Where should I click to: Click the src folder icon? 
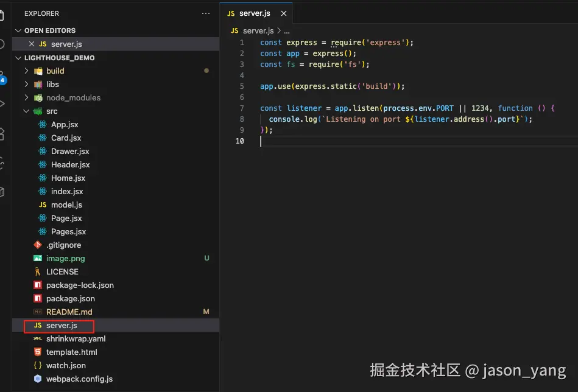pos(38,111)
